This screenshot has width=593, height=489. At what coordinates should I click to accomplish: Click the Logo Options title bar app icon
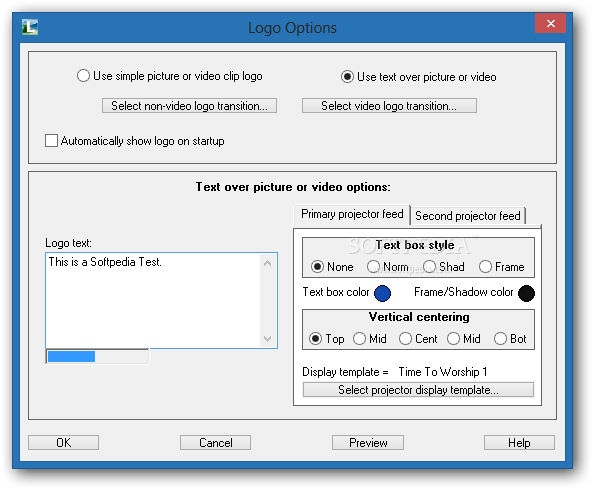point(30,27)
